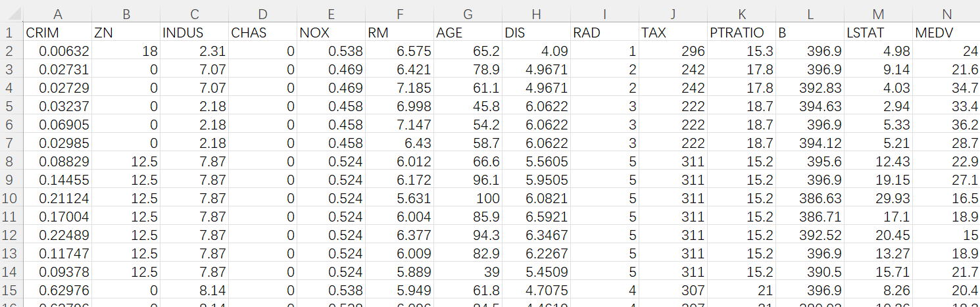980x307 pixels.
Task: Select cell with value 0.00632
Action: pos(57,51)
